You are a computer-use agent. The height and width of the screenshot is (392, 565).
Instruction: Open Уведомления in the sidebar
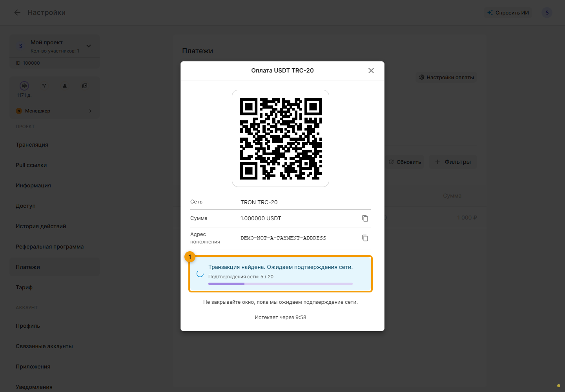[55, 387]
